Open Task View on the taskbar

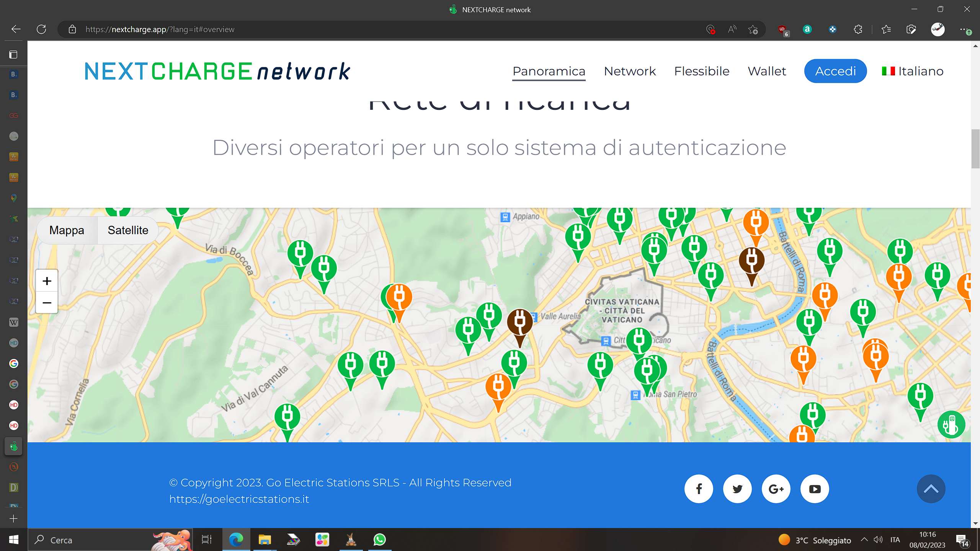pyautogui.click(x=207, y=540)
